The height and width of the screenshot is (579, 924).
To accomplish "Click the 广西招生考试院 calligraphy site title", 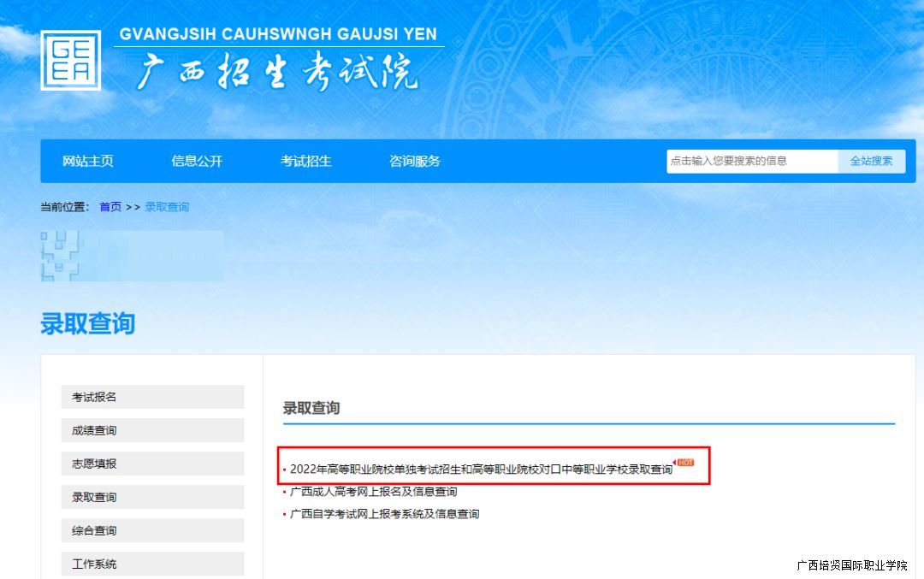I will [x=277, y=73].
